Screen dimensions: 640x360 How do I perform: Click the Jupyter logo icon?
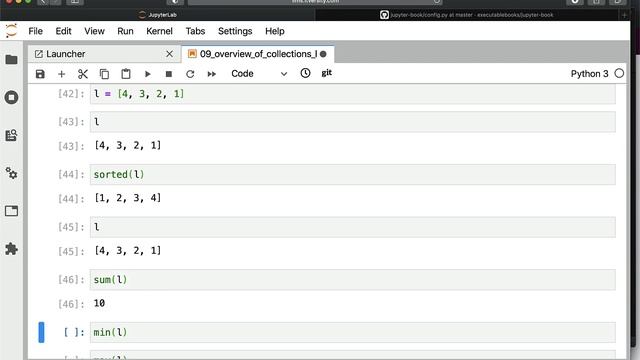(11, 31)
